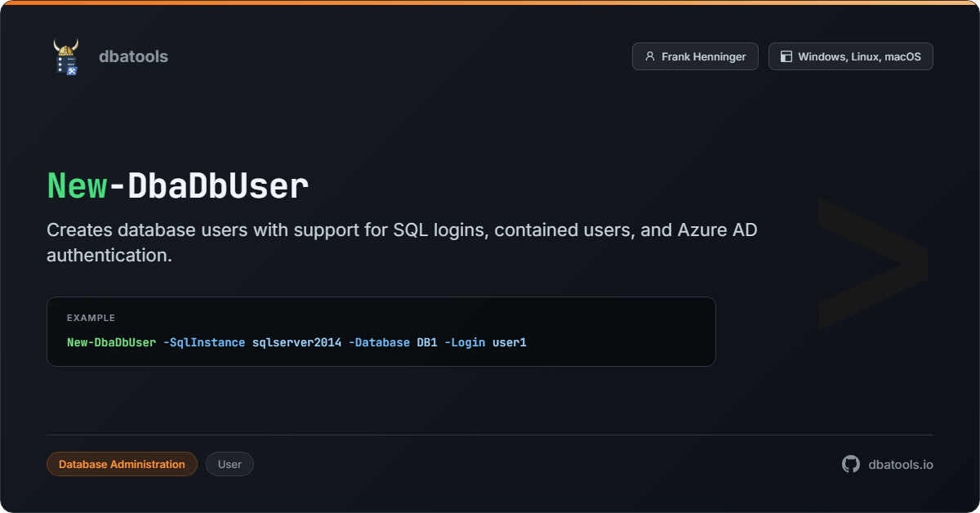Click the -SqlInstance parameter in example

point(204,342)
